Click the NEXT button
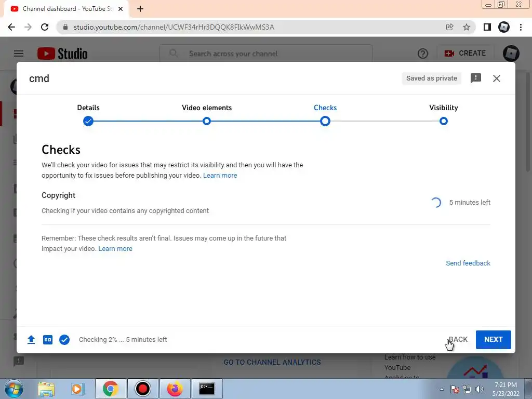The width and height of the screenshot is (532, 399). coord(494,340)
